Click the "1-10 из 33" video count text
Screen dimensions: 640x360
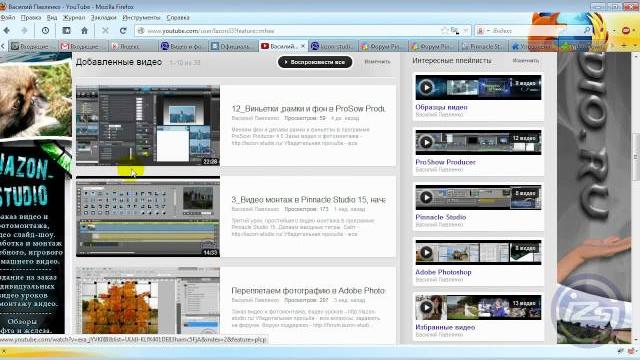click(185, 63)
